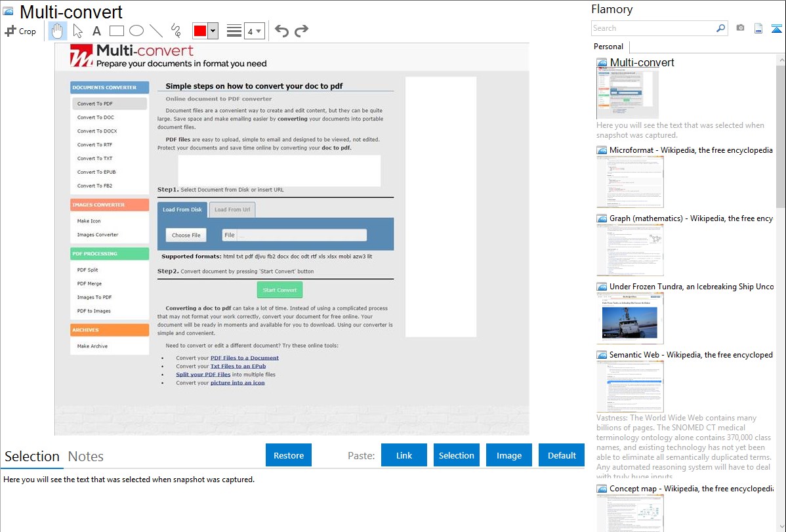This screenshot has height=532, width=786.
Task: Click the snapshot list scrollbar
Action: click(x=781, y=135)
